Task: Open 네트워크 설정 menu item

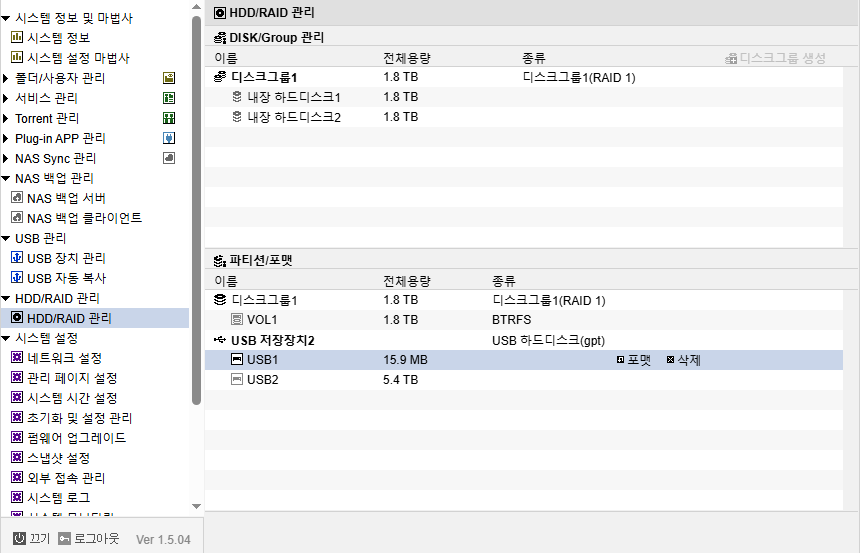Action: pos(64,358)
